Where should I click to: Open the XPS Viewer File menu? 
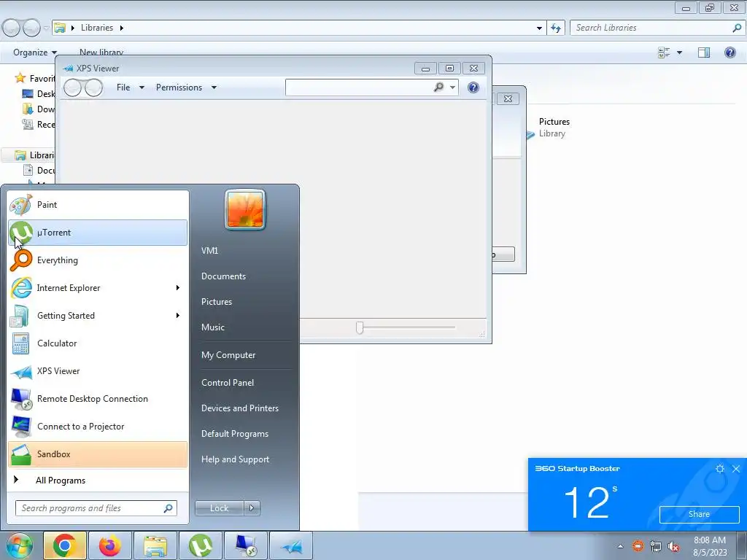click(x=130, y=87)
